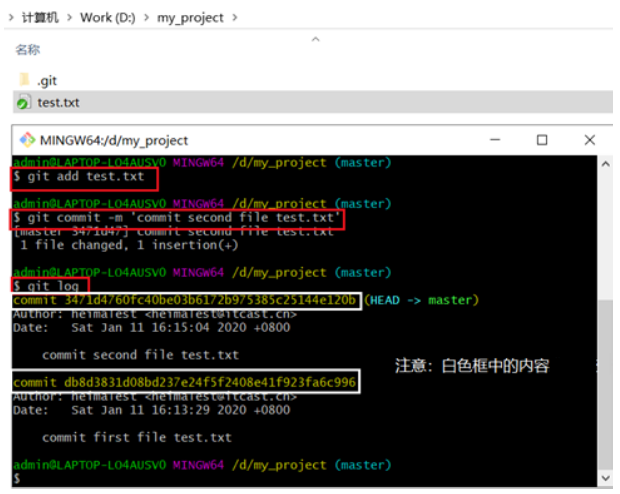Viewport: 620px width, 494px height.
Task: Expand the chevron after my_project in breadcrumb
Action: click(x=234, y=17)
